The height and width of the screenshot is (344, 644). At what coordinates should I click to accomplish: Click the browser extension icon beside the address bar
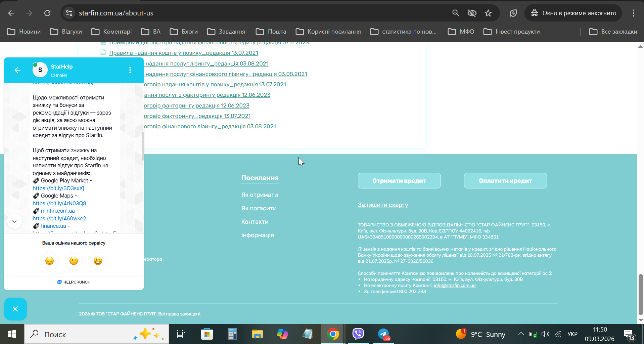(x=513, y=13)
